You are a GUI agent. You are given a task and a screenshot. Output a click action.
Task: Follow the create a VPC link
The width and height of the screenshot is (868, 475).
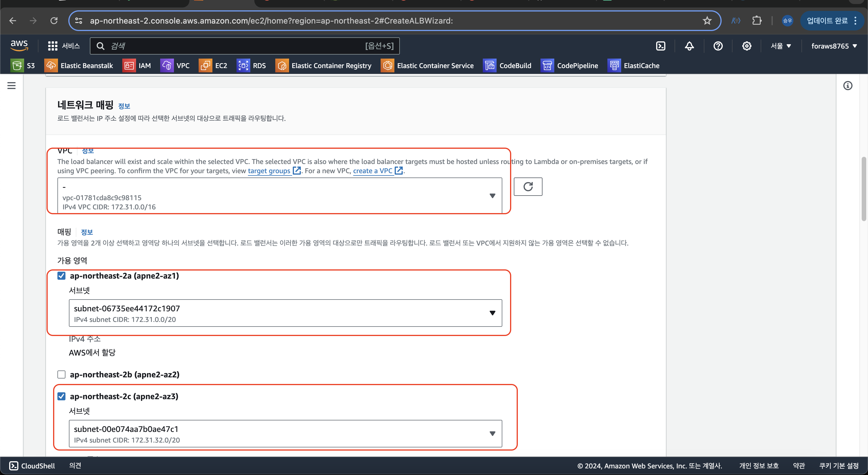pos(372,171)
